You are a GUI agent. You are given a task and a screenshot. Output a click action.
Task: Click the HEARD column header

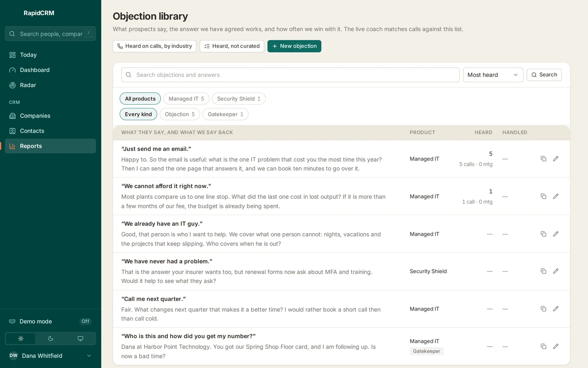483,132
